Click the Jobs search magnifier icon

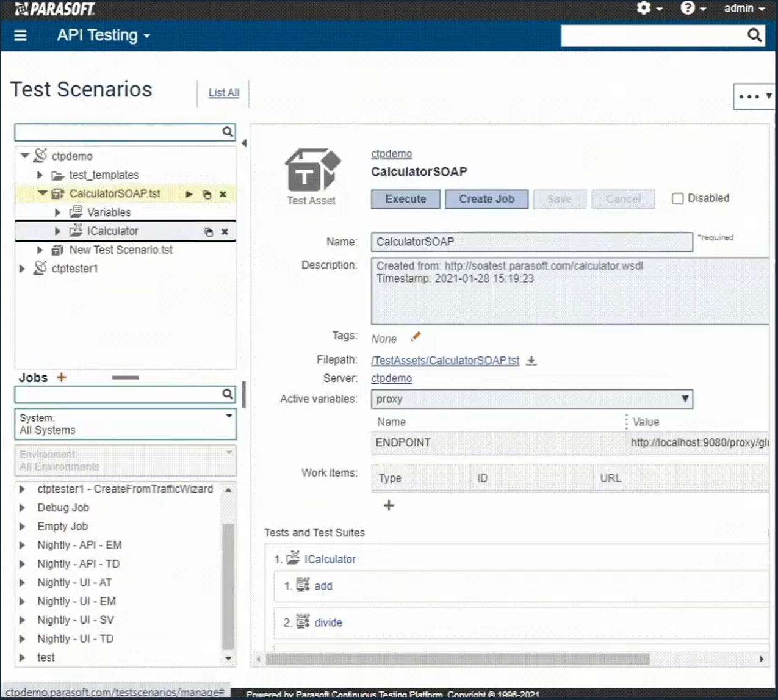click(227, 394)
